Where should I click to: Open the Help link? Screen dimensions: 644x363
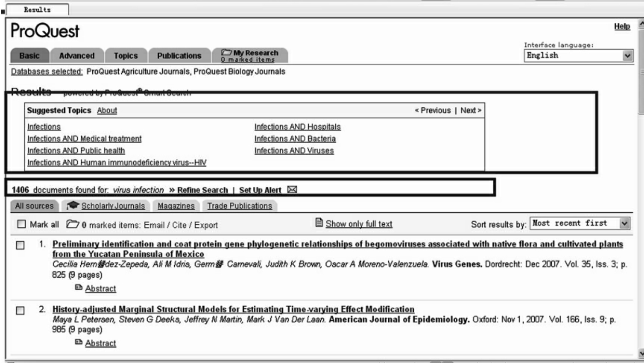(622, 26)
